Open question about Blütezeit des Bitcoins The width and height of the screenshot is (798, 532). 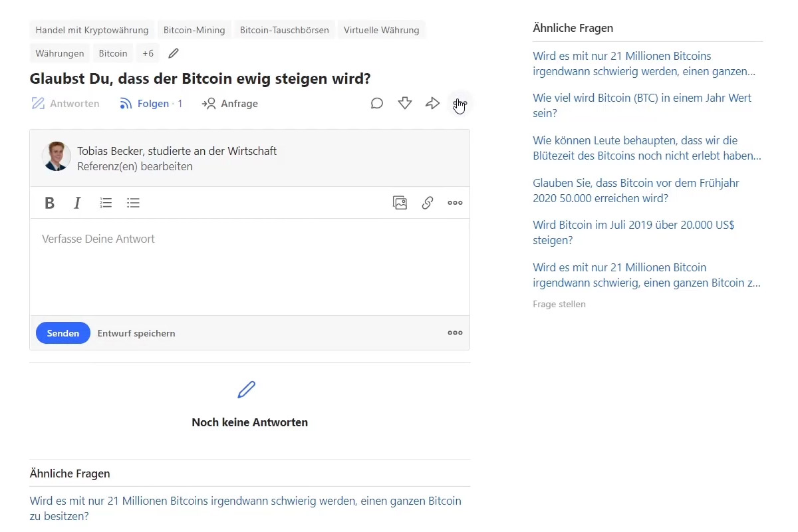point(647,148)
